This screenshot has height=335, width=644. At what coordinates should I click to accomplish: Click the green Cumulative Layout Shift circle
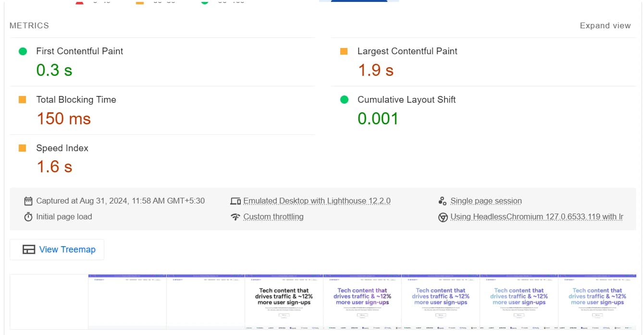[x=344, y=100]
